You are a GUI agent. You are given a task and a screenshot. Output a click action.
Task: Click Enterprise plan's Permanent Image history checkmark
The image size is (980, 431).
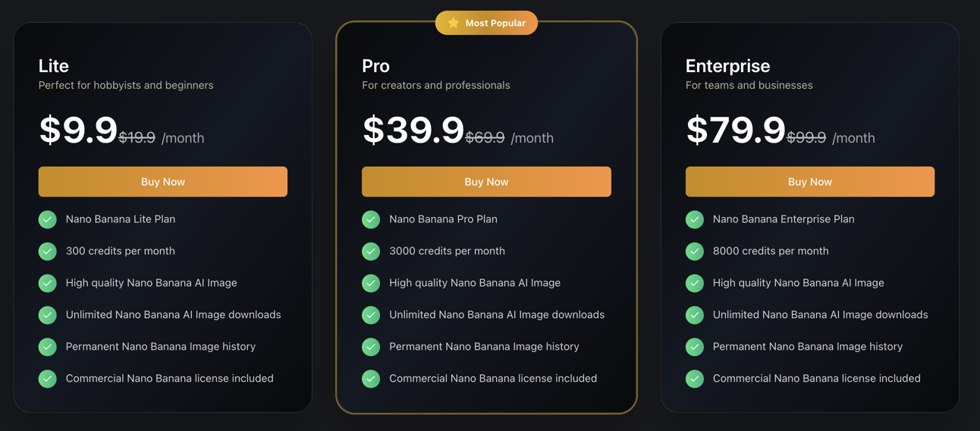[695, 347]
